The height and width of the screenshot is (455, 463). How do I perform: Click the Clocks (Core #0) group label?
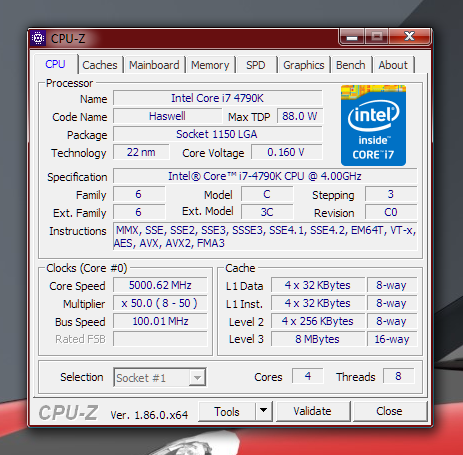(87, 268)
